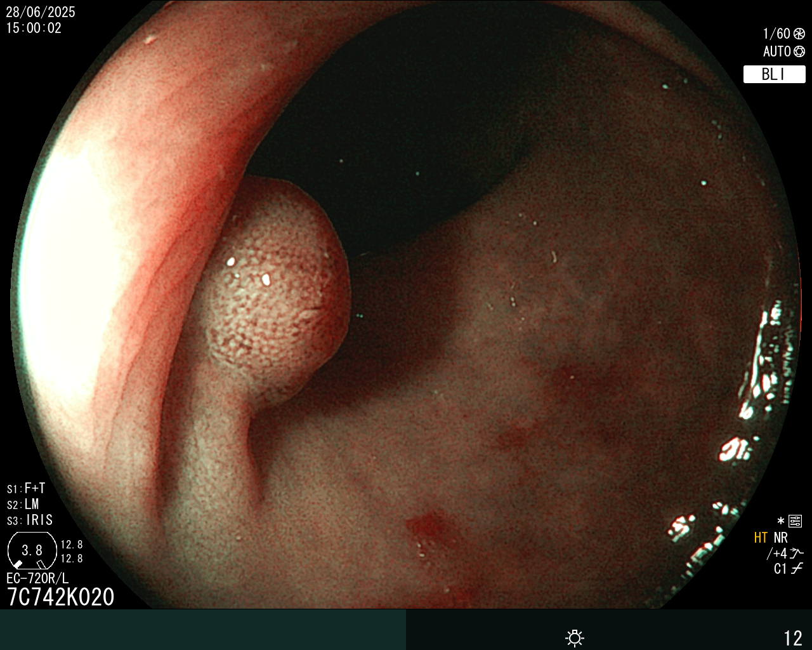Click the scope tip diagram showing 3.8
The height and width of the screenshot is (650, 812).
32,550
